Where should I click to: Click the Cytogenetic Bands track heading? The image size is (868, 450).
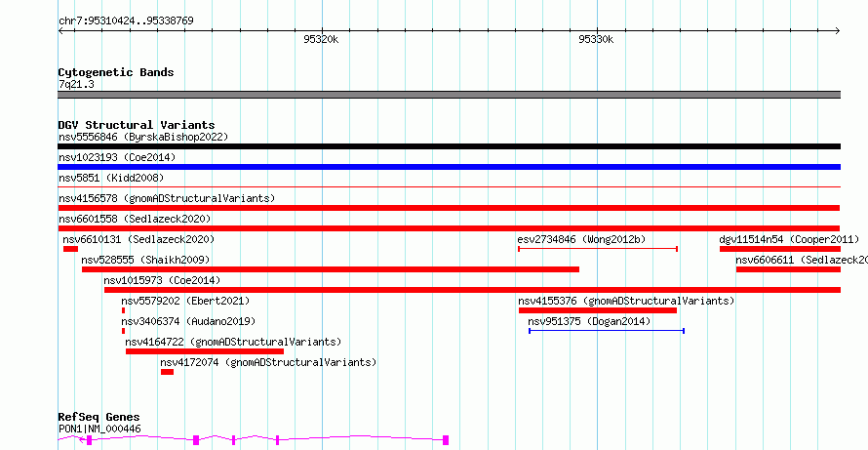pos(116,72)
